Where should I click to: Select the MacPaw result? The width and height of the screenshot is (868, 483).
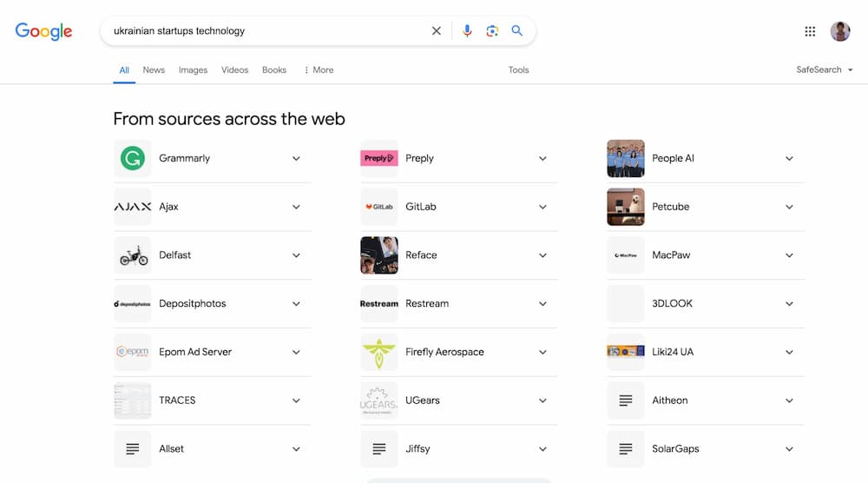point(669,255)
